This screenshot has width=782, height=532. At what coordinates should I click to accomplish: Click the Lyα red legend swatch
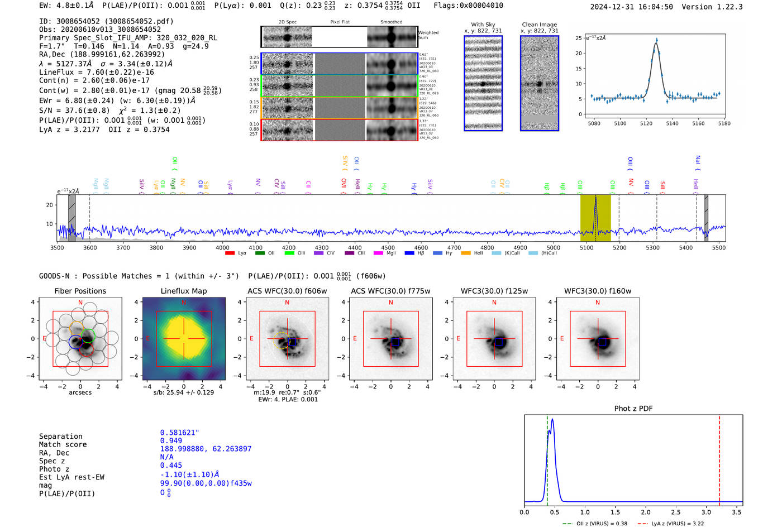coord(230,253)
